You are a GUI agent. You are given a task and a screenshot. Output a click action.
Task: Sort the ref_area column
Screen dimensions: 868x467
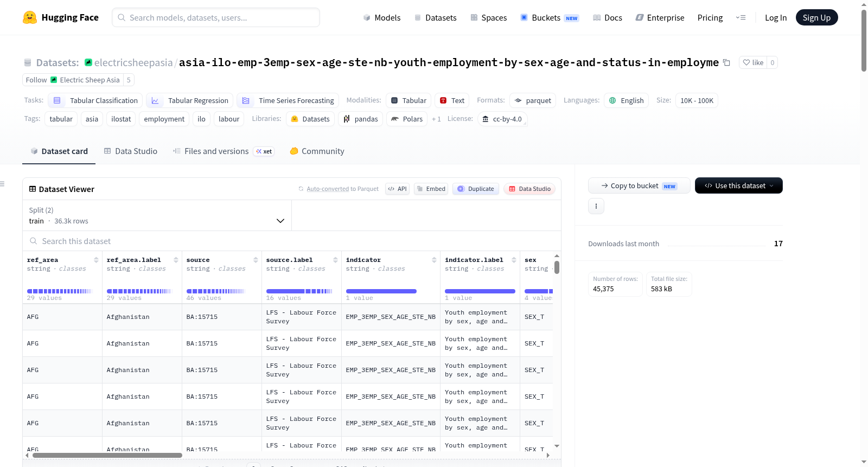tap(96, 260)
